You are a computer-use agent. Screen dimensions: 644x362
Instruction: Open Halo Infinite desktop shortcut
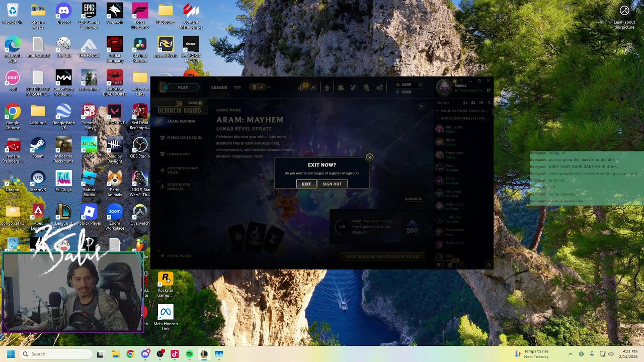tap(89, 81)
